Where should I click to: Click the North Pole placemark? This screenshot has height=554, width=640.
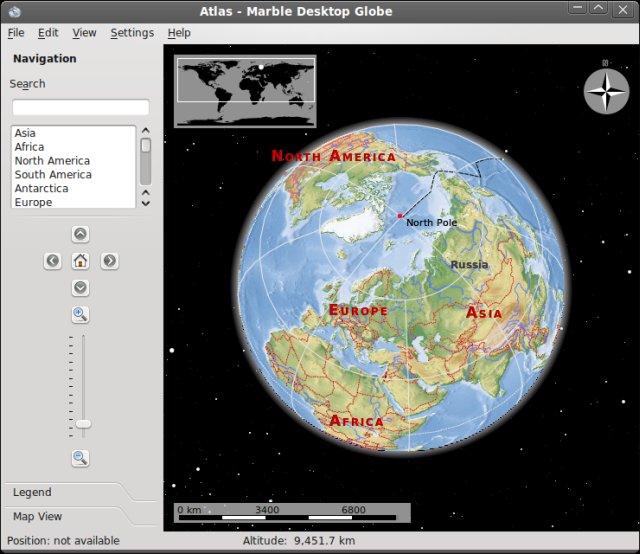pos(400,216)
